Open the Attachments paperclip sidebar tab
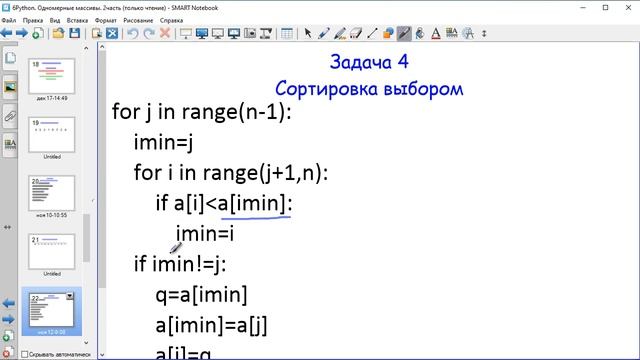This screenshot has width=640, height=360. click(10, 116)
